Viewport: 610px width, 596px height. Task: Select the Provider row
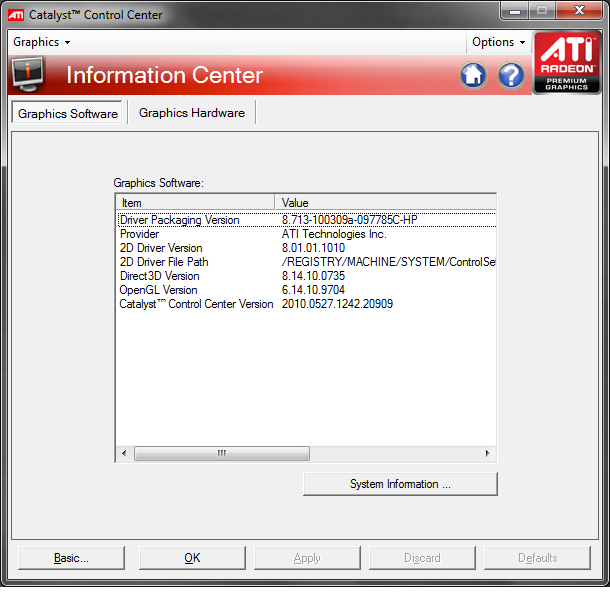307,234
